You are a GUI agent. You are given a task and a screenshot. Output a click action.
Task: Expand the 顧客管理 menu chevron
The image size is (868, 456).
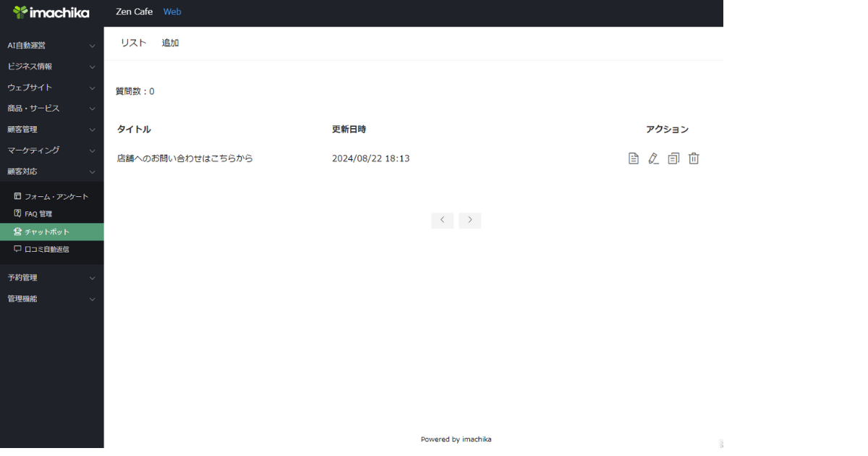click(92, 130)
